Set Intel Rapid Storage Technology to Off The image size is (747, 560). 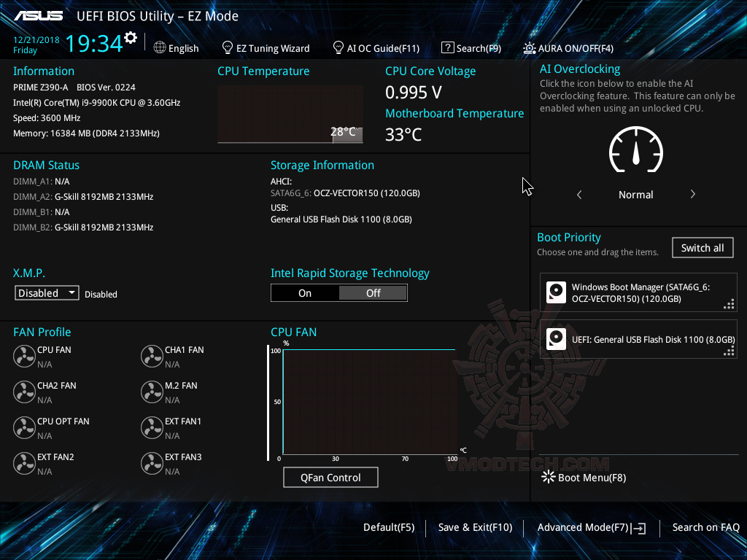point(373,293)
